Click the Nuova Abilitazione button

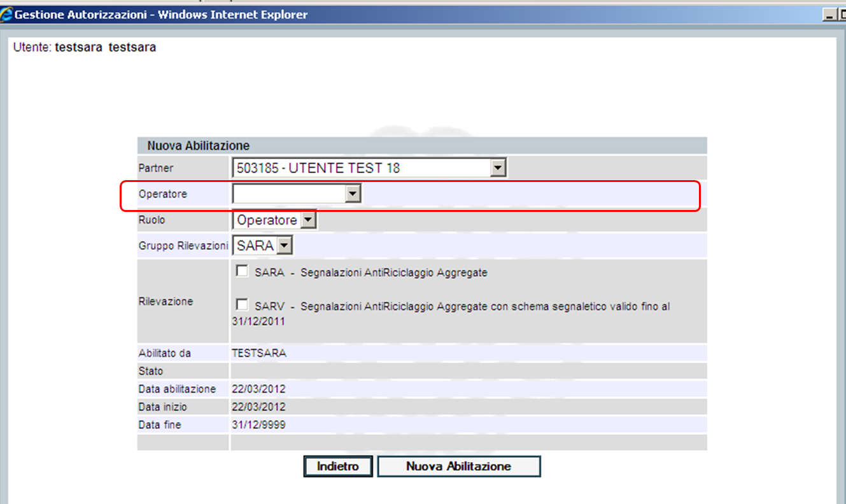[458, 466]
